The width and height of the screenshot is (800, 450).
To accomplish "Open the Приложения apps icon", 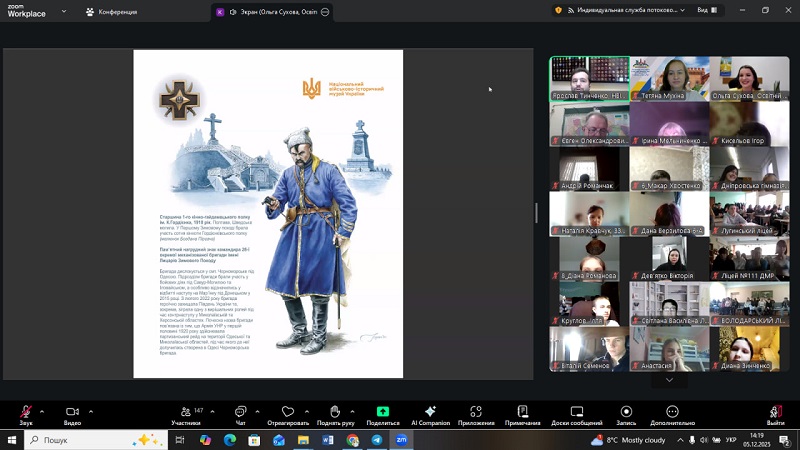I will [x=476, y=412].
